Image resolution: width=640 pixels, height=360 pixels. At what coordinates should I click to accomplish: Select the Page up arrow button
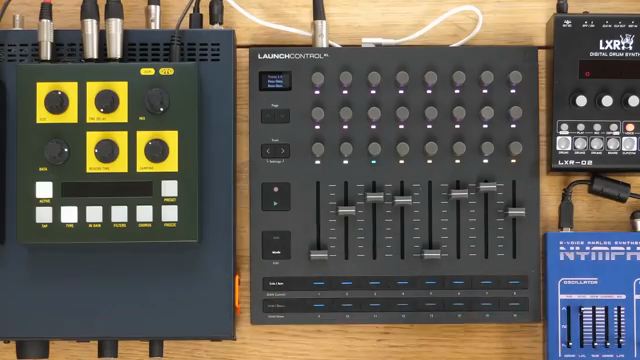269,116
